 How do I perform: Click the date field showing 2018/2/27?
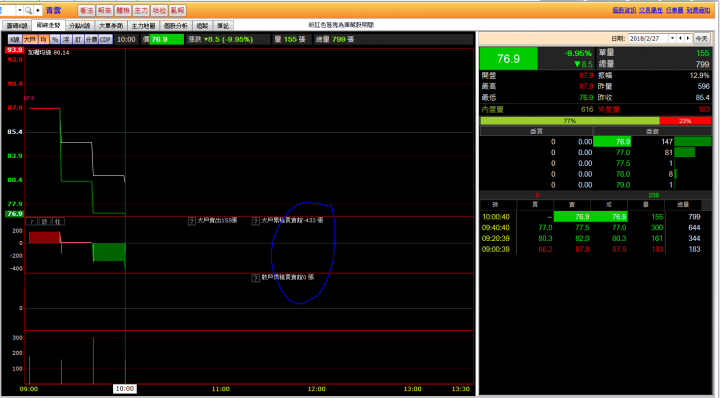coord(648,39)
